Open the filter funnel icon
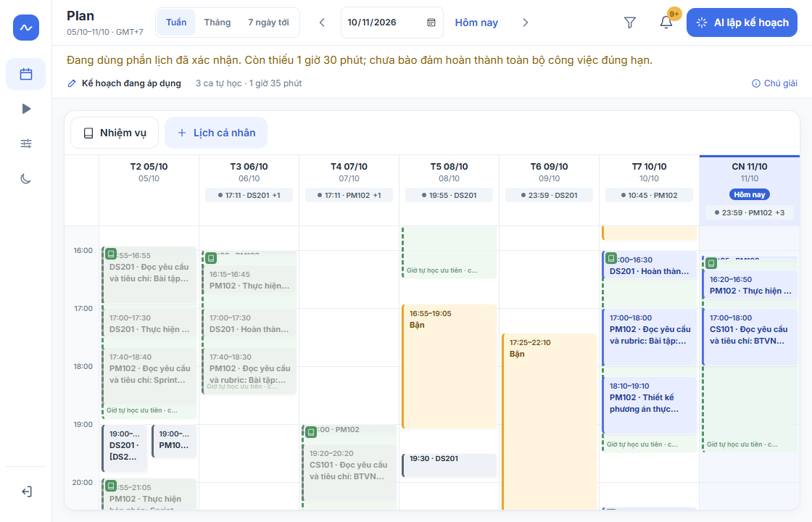Viewport: 812px width, 522px height. (x=630, y=22)
